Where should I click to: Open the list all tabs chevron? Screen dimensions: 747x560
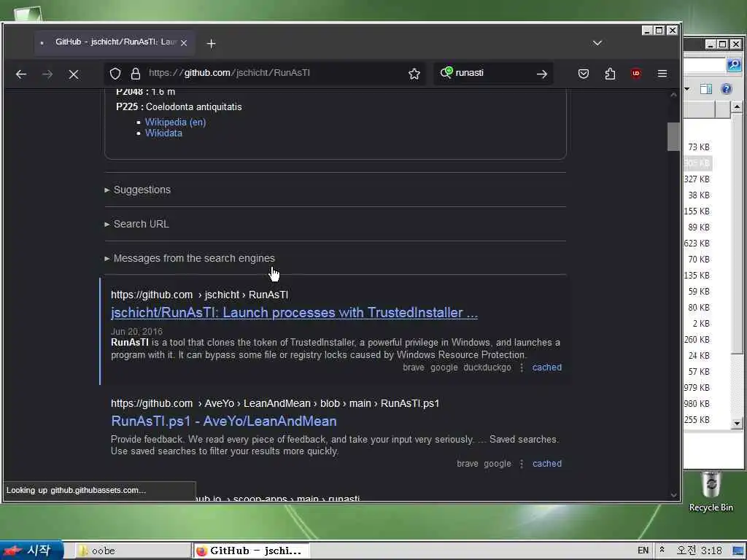pos(597,43)
